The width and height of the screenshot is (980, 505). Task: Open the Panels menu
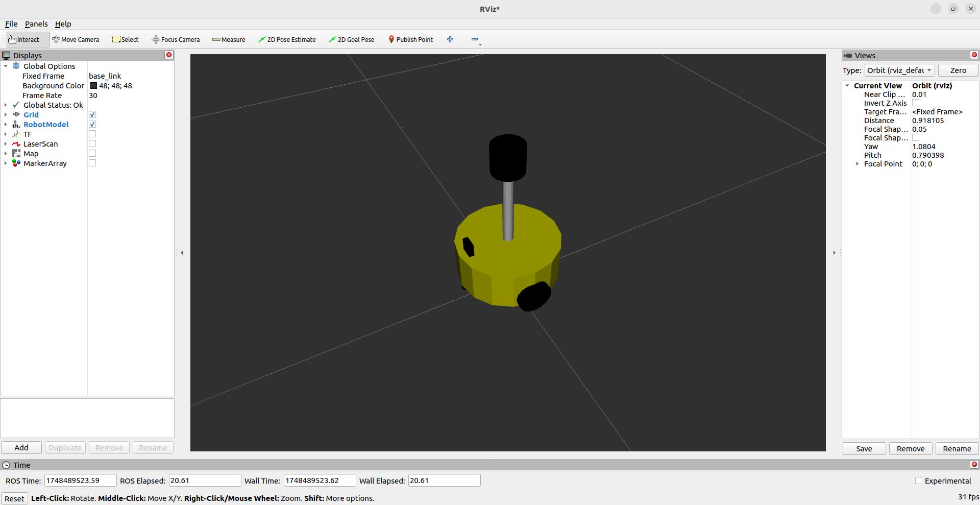click(36, 24)
